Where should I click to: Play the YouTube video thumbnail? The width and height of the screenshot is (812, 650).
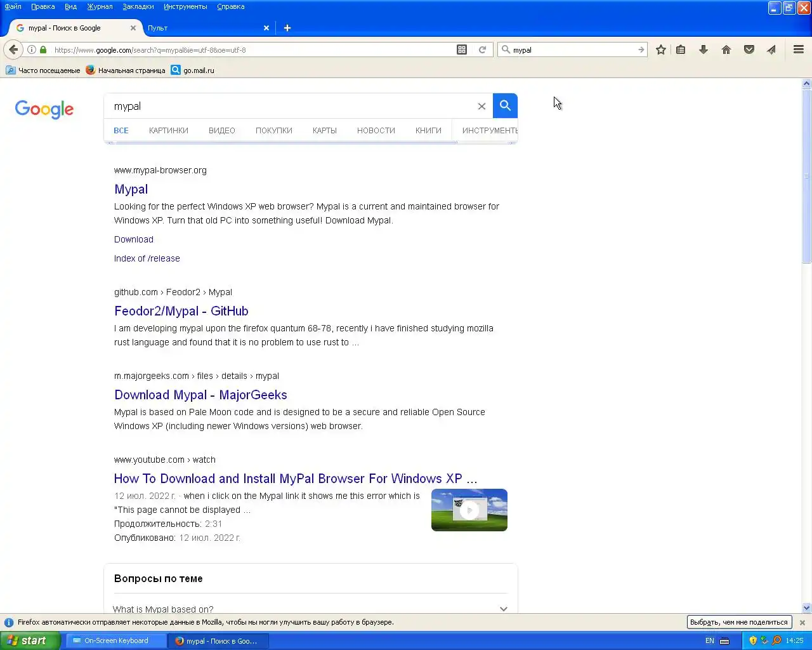point(469,510)
